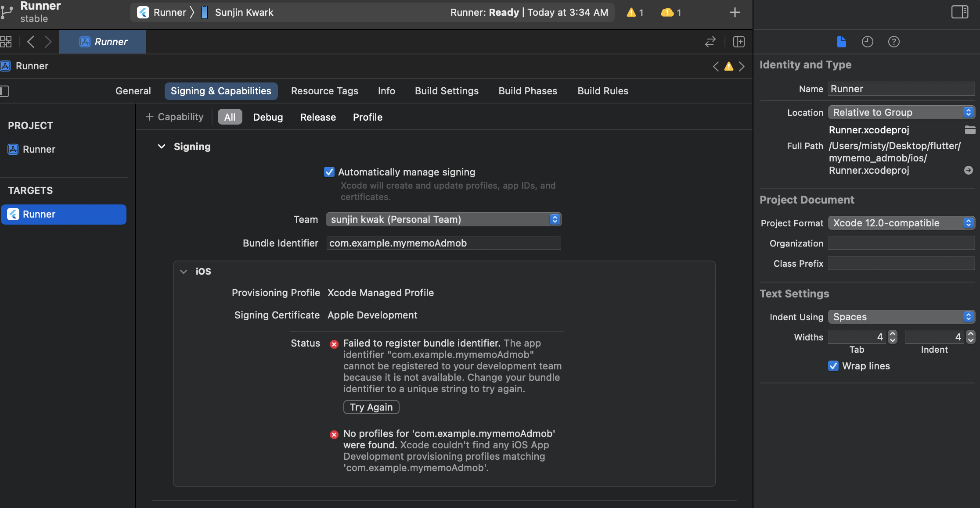Click the error icon for failed bundle registration
The image size is (980, 508).
pyautogui.click(x=334, y=344)
